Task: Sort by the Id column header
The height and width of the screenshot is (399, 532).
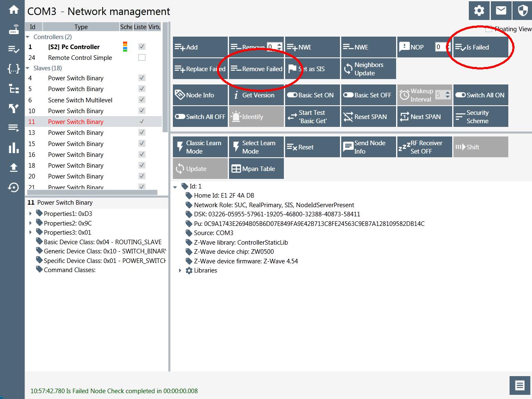Action: click(x=32, y=27)
